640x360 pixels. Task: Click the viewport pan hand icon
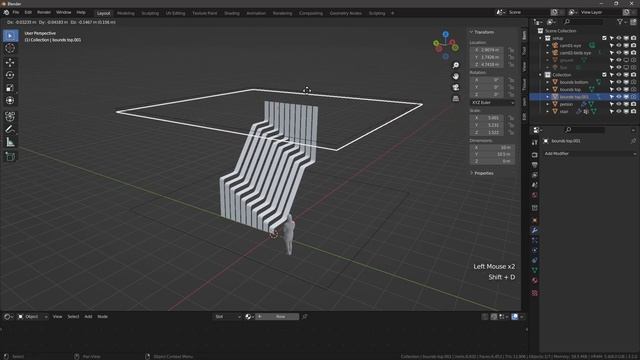pyautogui.click(x=456, y=76)
